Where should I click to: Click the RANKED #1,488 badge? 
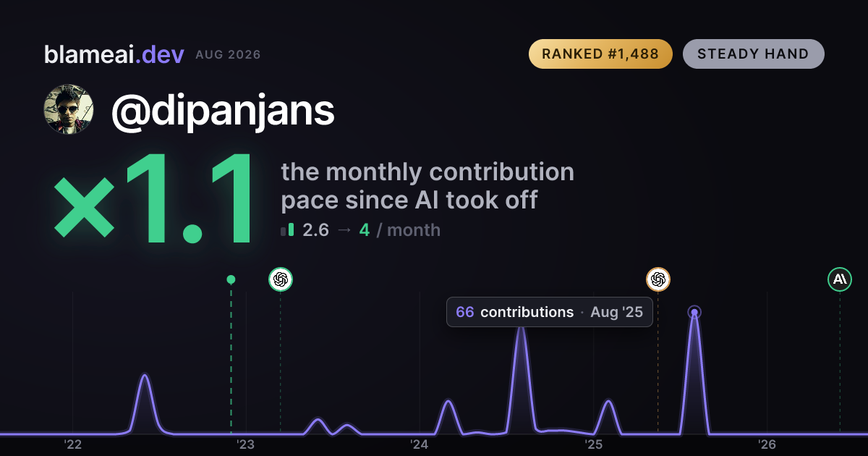(600, 54)
